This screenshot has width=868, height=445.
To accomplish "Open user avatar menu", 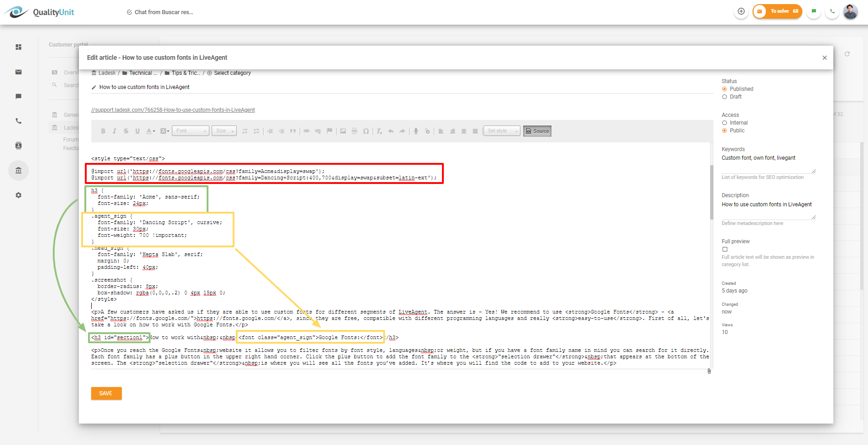I will pos(850,11).
